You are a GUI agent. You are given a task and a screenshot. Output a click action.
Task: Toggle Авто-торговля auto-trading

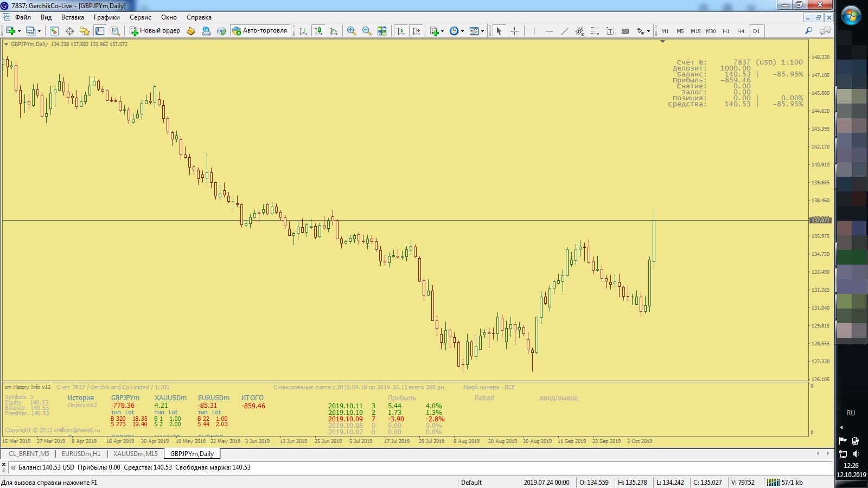(x=260, y=31)
